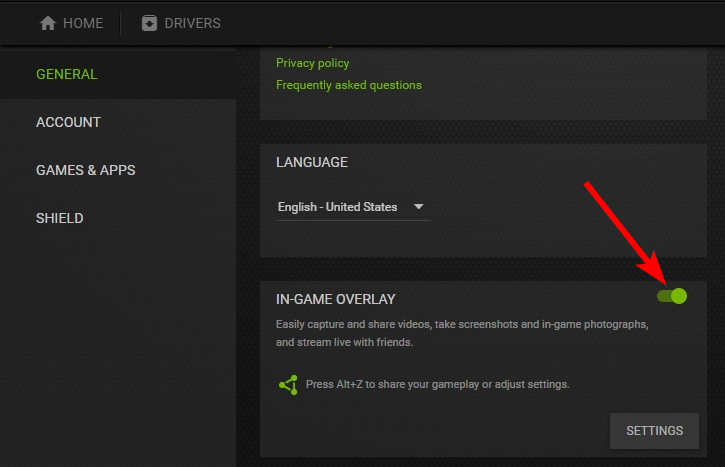Switch to the HOME tab label
Viewport: 725px width, 467px height.
tap(83, 23)
